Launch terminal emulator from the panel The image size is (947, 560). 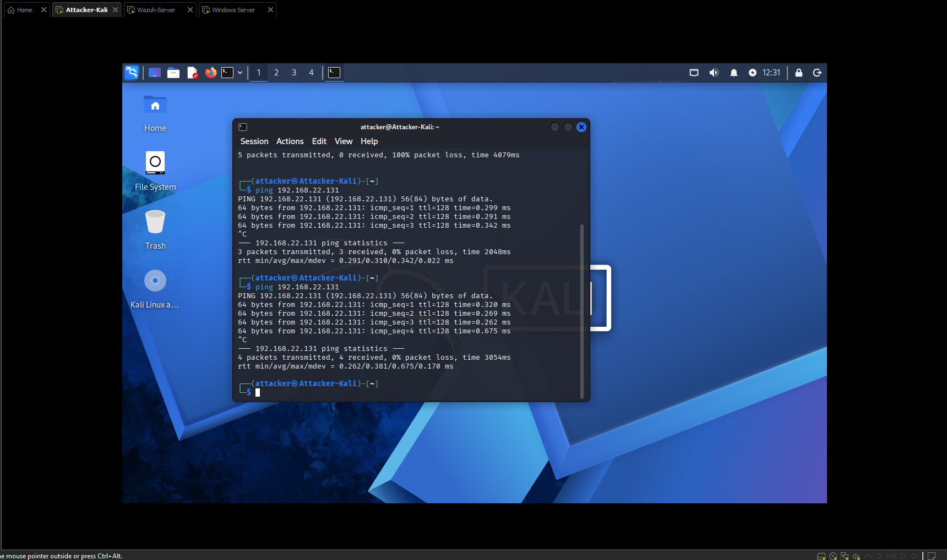pos(227,73)
